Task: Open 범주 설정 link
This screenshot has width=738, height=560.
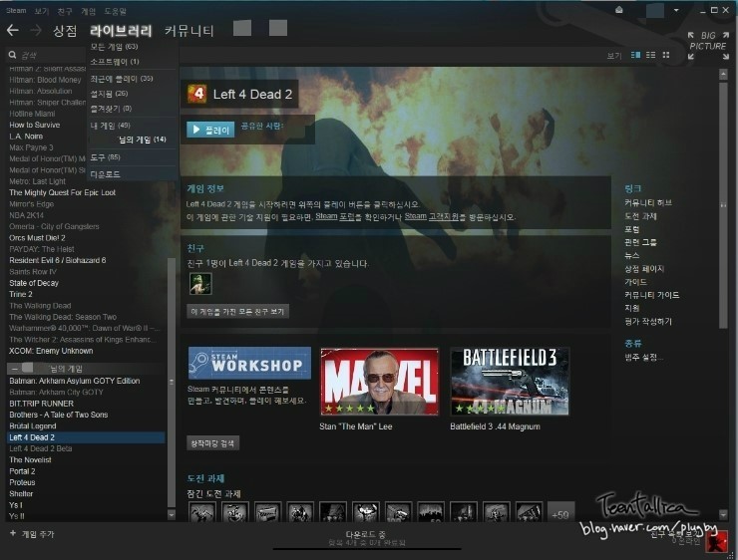Action: click(643, 358)
